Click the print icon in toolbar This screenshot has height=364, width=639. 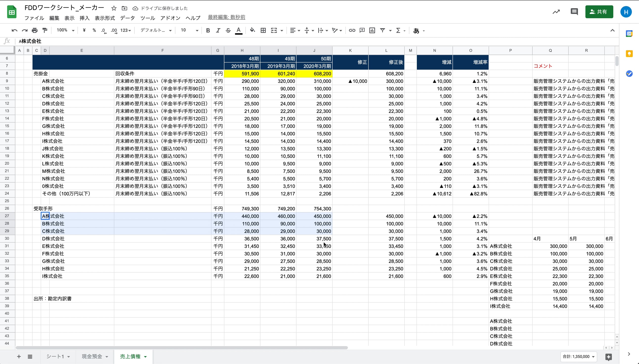click(x=35, y=30)
